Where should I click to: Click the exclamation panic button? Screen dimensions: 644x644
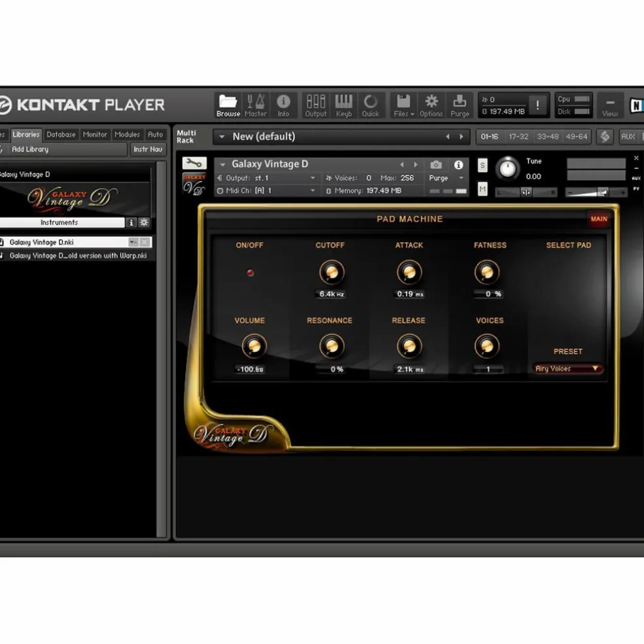[x=537, y=105]
